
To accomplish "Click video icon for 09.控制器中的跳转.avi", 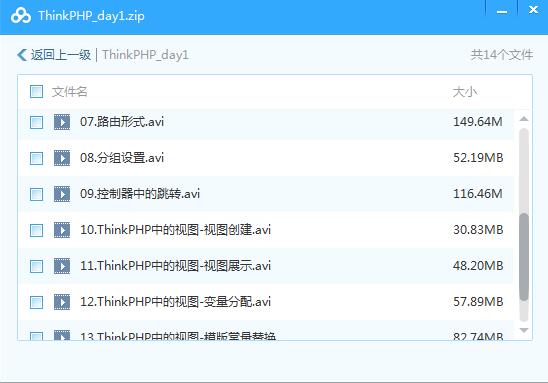I will [x=62, y=194].
